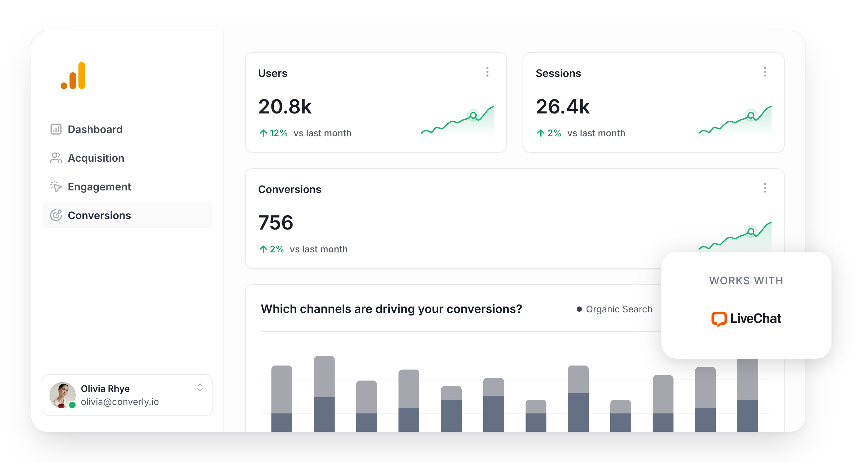Click the orange analytics logo
Screen dimensions: 868x463
(x=73, y=76)
